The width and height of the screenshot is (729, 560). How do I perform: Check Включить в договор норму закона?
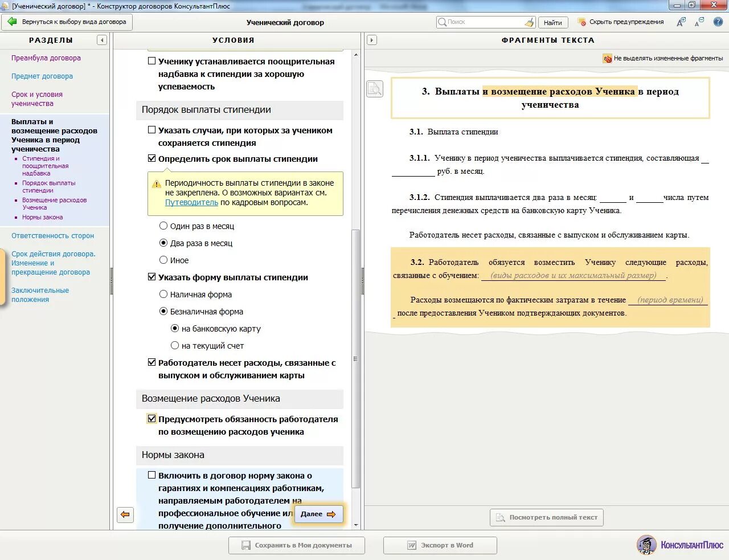pos(152,475)
